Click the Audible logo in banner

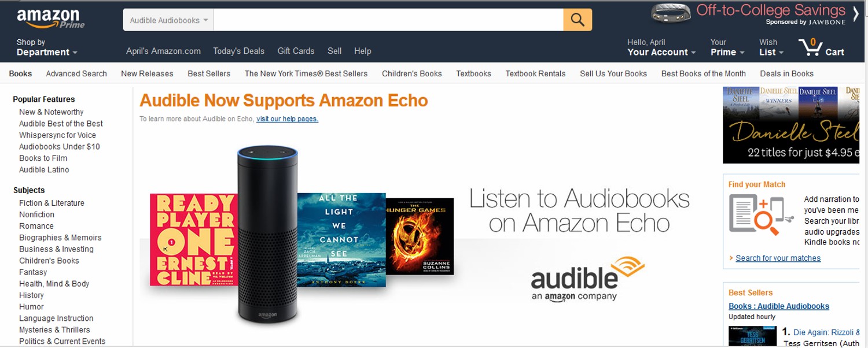(587, 279)
